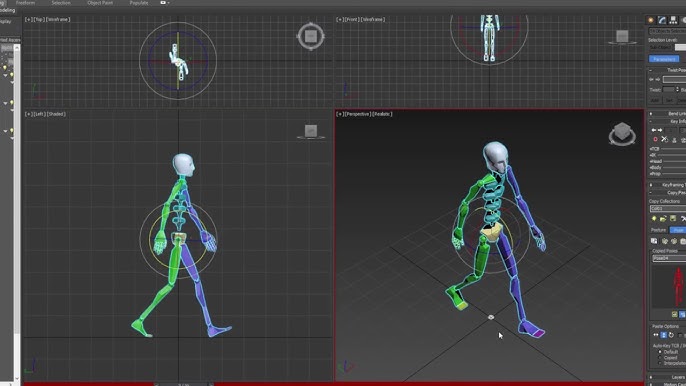The height and width of the screenshot is (386, 686).
Task: Open the Copy Collections name dropdown
Action: point(668,209)
